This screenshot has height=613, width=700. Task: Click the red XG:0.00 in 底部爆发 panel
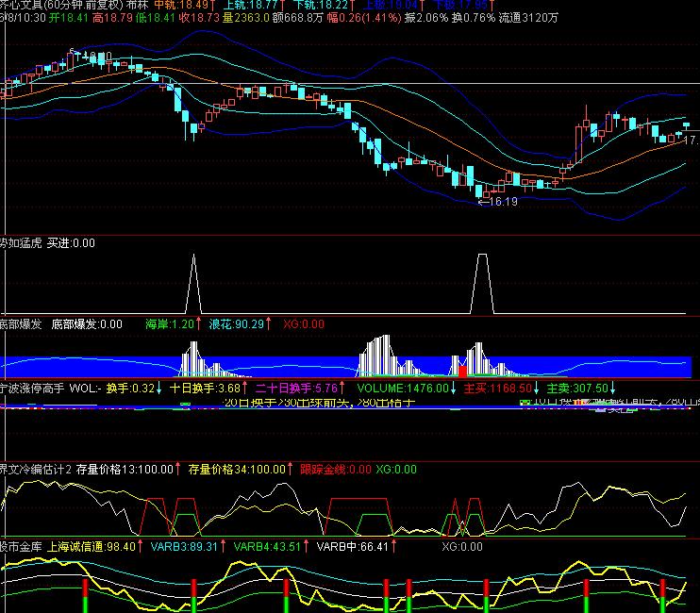304,324
